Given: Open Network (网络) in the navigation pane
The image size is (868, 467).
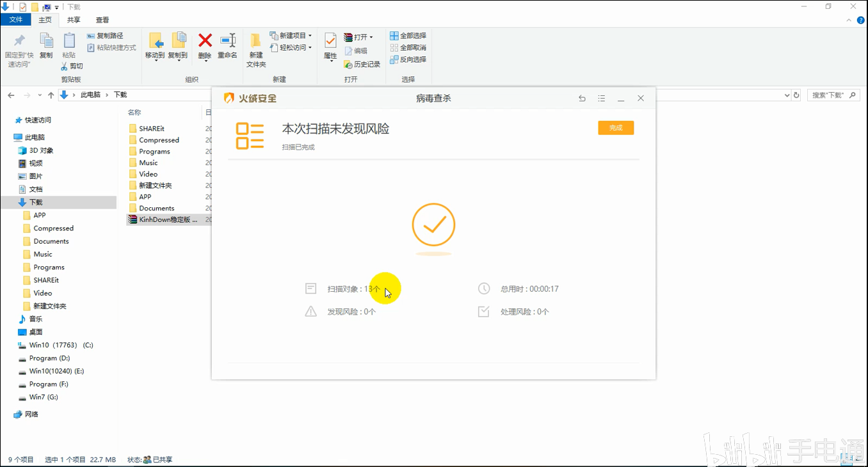Looking at the screenshot, I should 26,415.
